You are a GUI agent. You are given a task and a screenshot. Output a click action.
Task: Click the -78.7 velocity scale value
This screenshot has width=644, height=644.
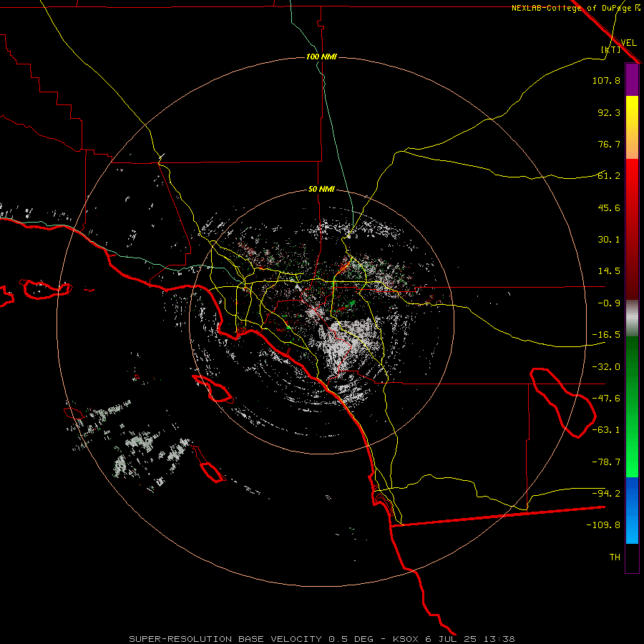coord(606,462)
